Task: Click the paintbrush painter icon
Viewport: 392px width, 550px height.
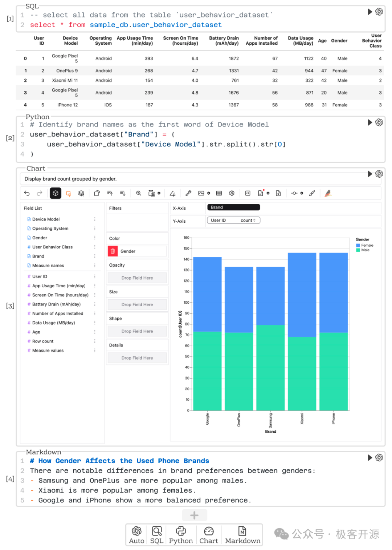Action: click(312, 193)
